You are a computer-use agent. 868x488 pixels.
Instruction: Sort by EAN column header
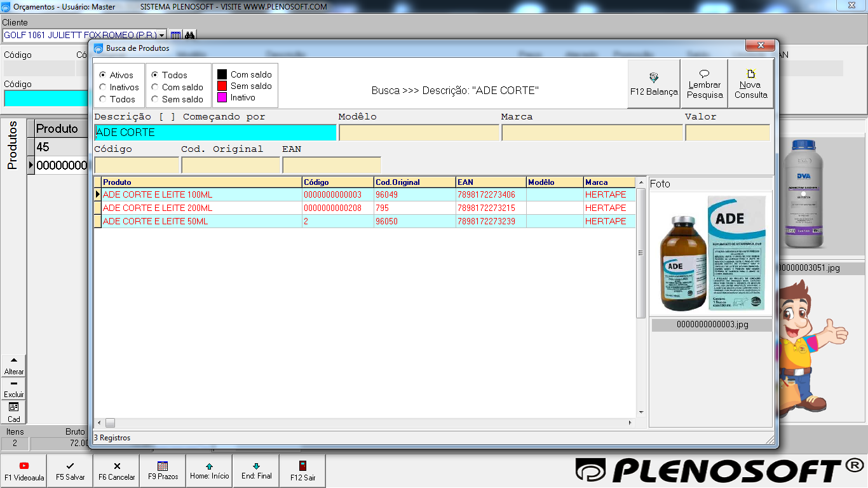click(491, 182)
